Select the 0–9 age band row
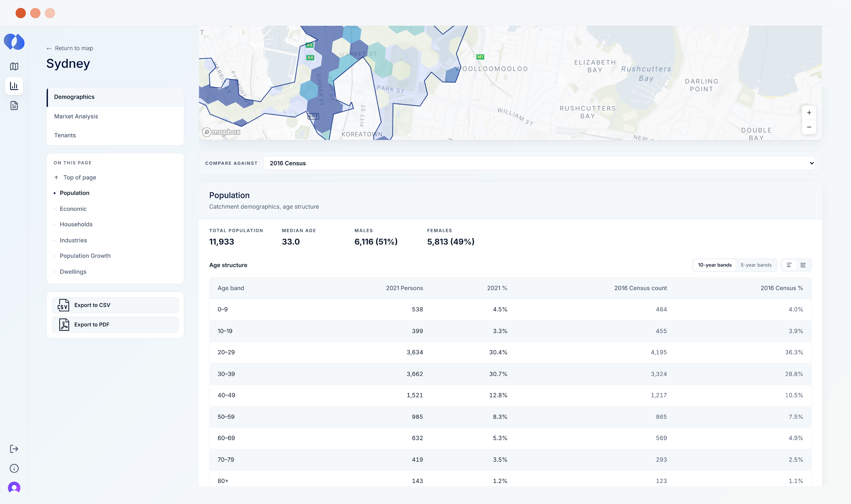Viewport: 851px width, 504px height. pos(510,309)
